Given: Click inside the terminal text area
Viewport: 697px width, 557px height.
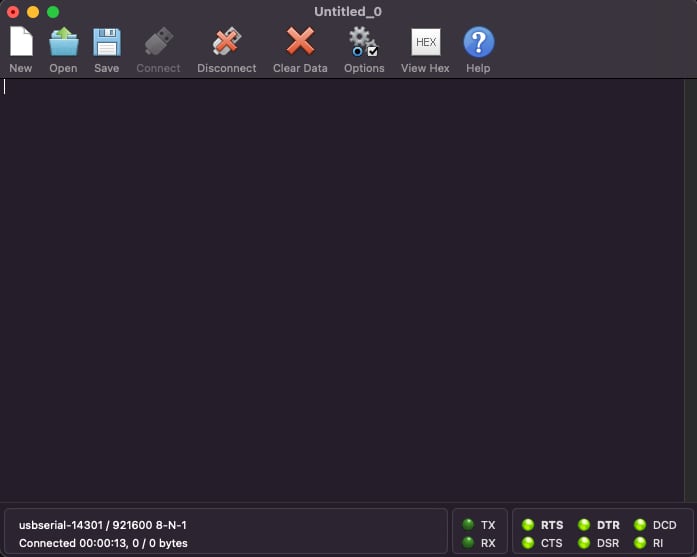Looking at the screenshot, I should click(x=341, y=290).
